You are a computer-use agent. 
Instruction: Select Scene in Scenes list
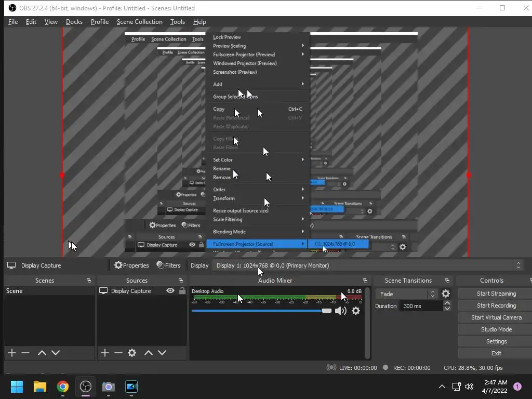click(x=49, y=291)
